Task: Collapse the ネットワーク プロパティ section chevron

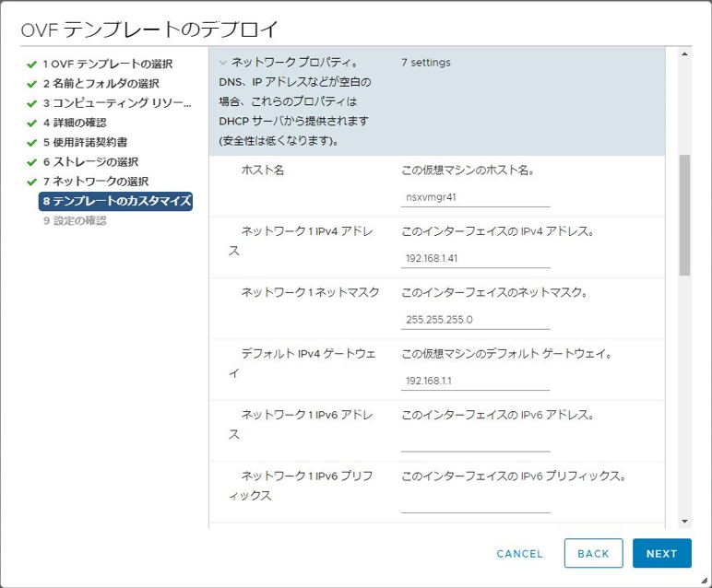Action: pyautogui.click(x=222, y=62)
